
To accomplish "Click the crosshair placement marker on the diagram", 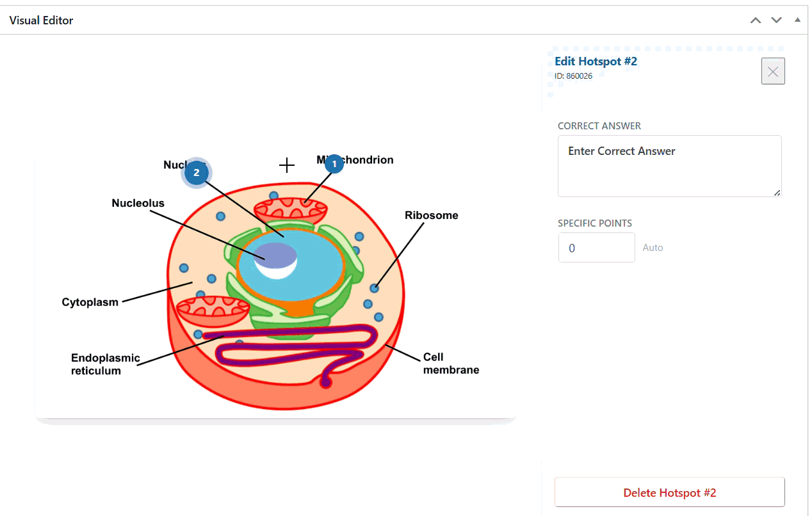I will 287,165.
